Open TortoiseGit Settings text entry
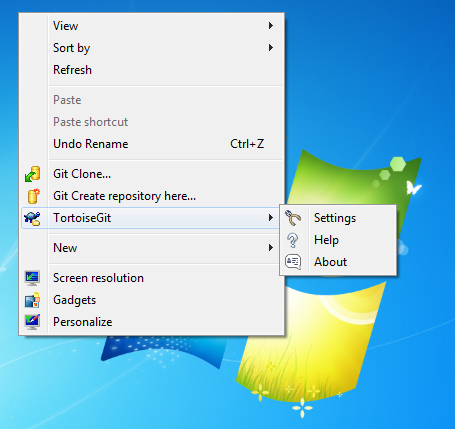The width and height of the screenshot is (455, 429). 335,218
